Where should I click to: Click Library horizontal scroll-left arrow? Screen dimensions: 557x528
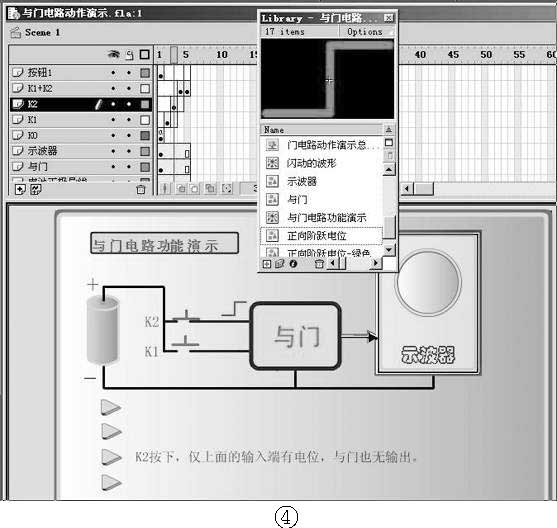coord(332,263)
